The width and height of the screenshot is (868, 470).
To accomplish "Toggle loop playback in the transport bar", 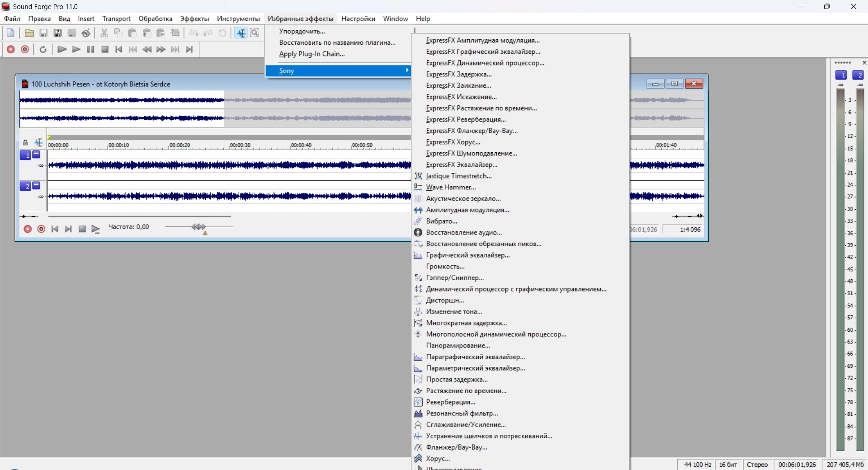I will [x=43, y=49].
